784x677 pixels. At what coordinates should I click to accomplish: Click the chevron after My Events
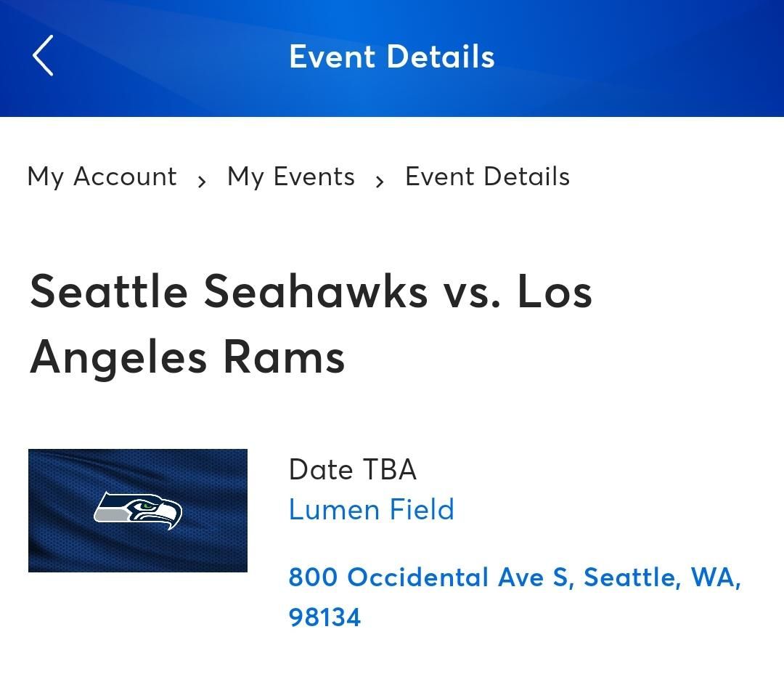click(x=380, y=182)
